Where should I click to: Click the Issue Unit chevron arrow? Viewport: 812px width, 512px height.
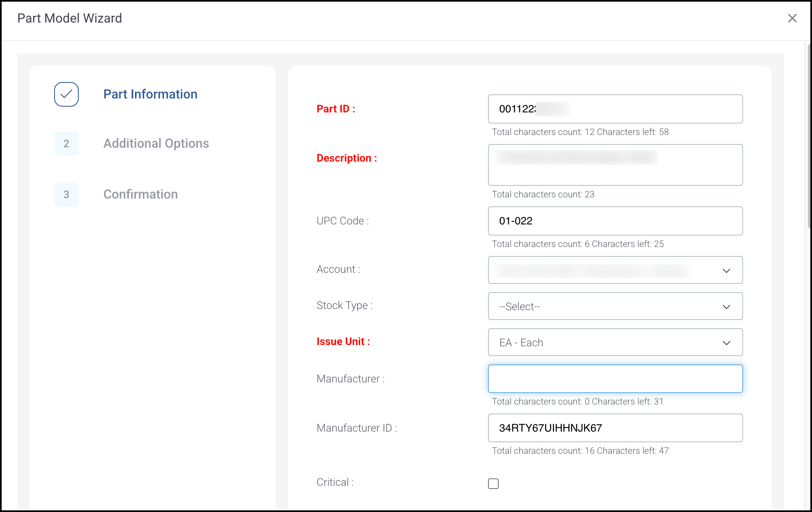(726, 343)
